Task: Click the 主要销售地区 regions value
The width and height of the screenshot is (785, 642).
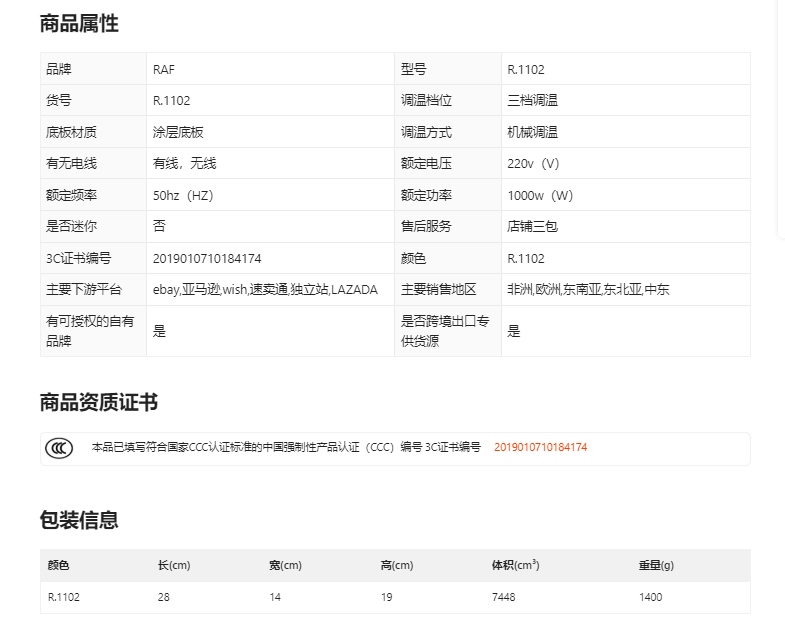Action: pyautogui.click(x=588, y=290)
